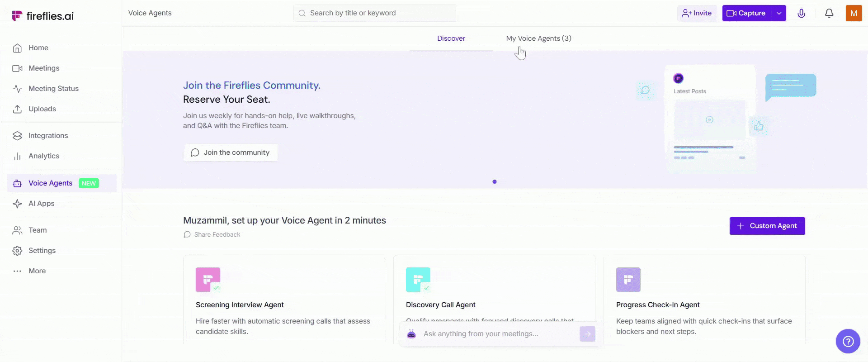Open notifications bell

(x=829, y=13)
